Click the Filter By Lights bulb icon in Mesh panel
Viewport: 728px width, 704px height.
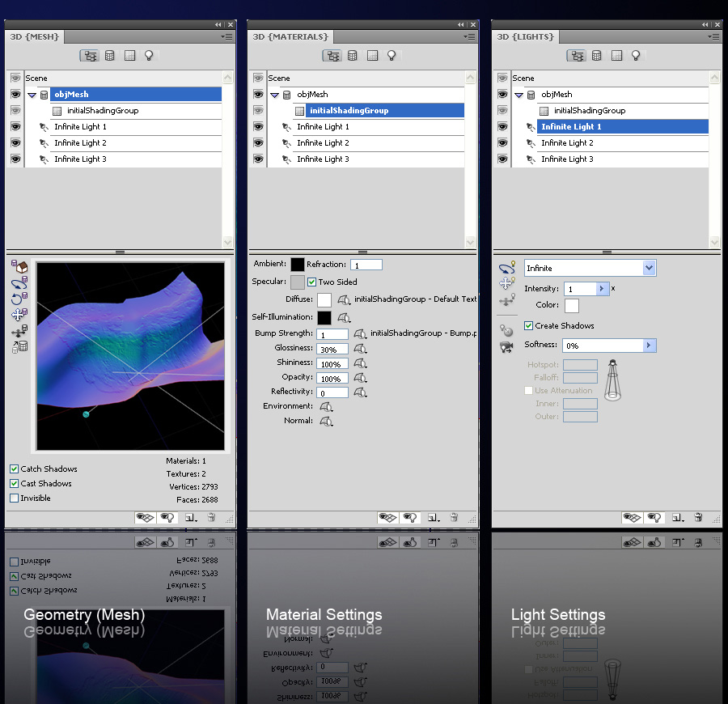click(x=149, y=56)
